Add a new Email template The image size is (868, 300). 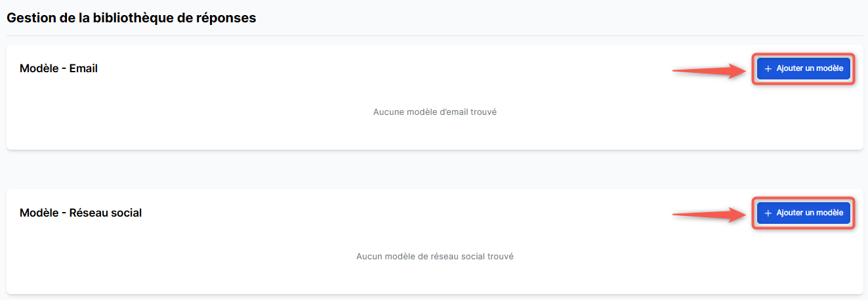[804, 68]
